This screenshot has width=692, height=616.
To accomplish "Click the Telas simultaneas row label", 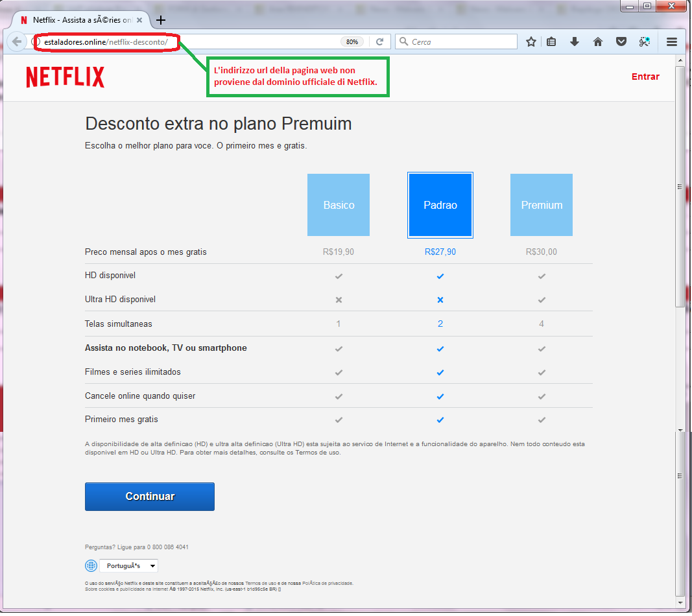I will click(x=118, y=324).
